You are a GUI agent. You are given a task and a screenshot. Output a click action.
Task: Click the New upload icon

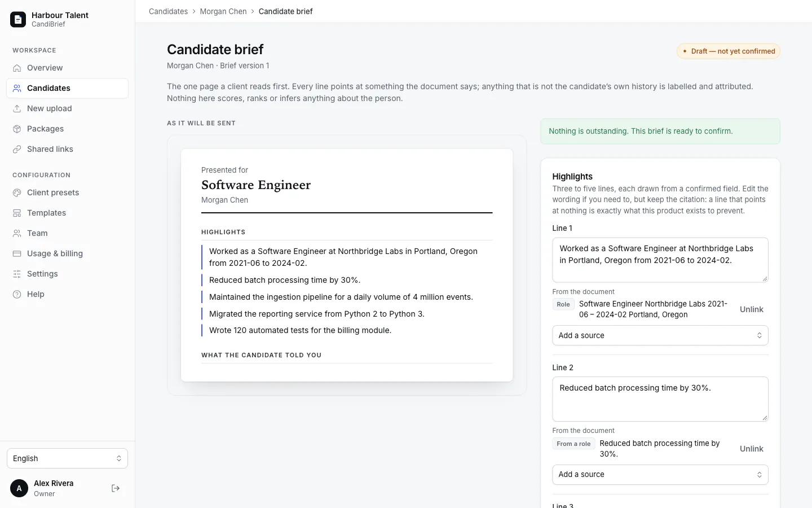tap(17, 108)
